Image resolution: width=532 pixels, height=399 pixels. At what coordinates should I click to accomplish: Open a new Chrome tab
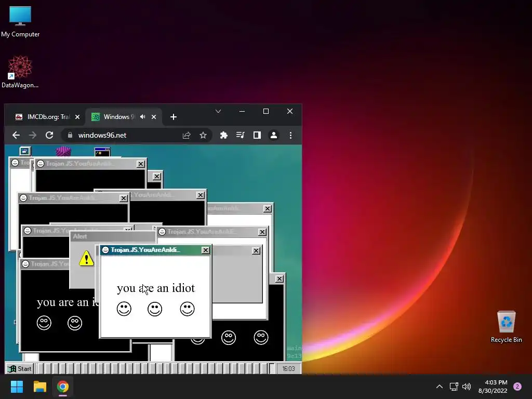[x=174, y=117]
